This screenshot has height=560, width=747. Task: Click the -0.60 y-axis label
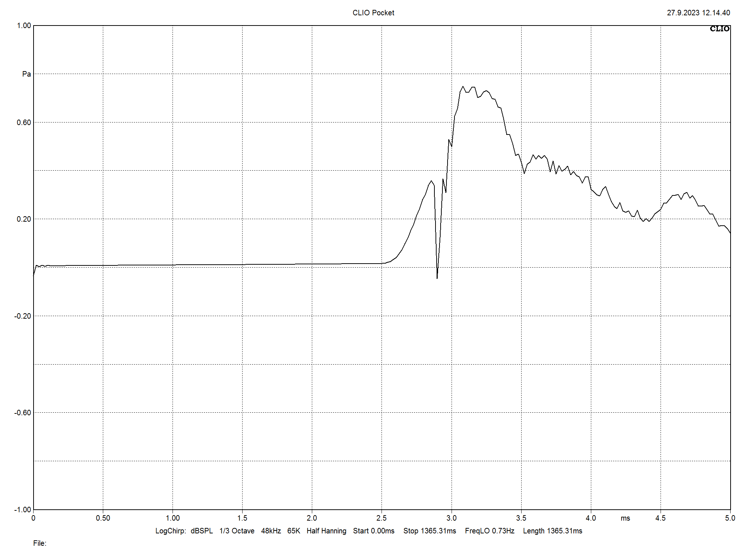tap(23, 413)
